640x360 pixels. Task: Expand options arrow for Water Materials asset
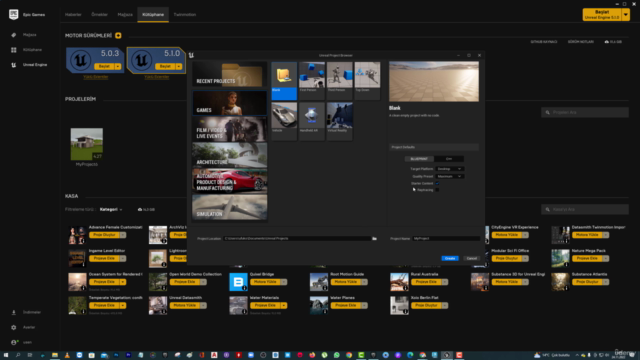pyautogui.click(x=284, y=305)
